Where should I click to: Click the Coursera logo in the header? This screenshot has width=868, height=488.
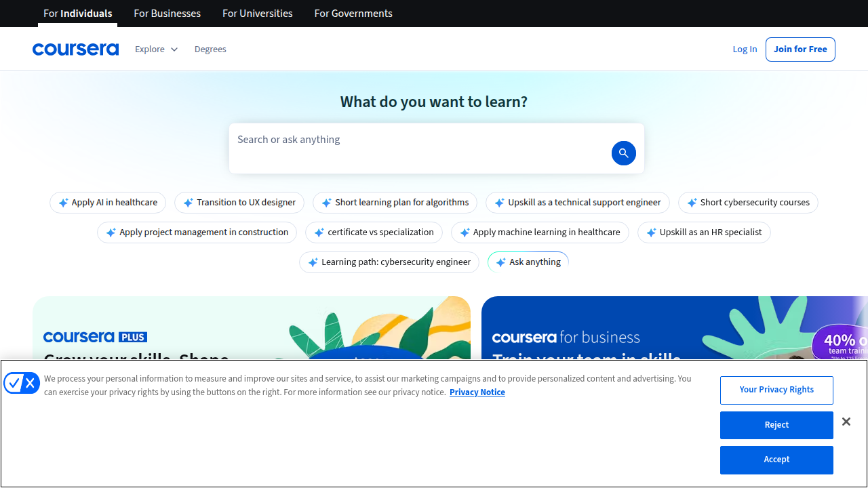[75, 48]
